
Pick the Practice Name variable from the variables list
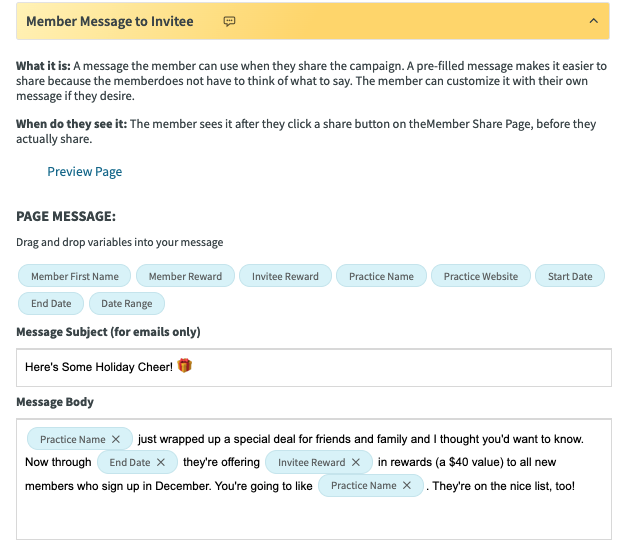coord(381,276)
